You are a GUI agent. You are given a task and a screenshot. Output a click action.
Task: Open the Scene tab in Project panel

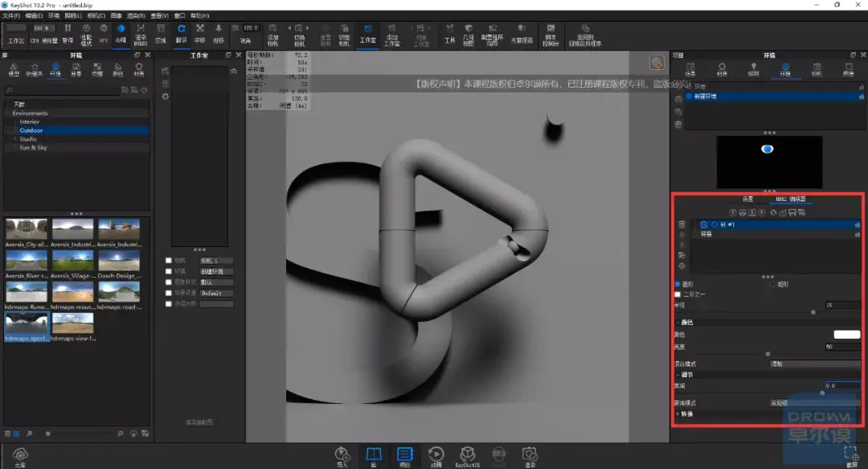tap(690, 69)
